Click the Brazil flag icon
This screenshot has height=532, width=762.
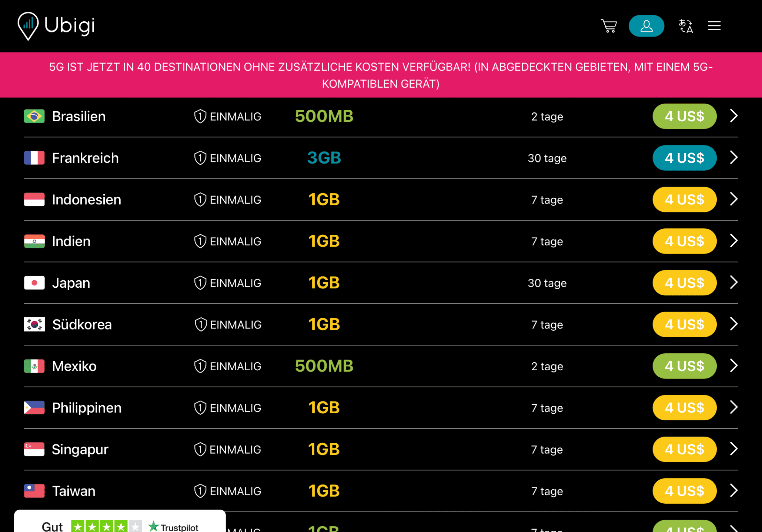coord(34,116)
